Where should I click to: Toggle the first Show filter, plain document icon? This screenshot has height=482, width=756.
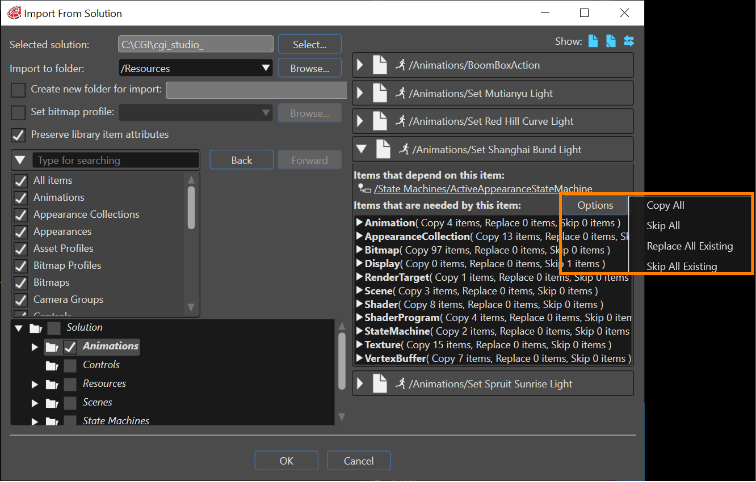594,41
